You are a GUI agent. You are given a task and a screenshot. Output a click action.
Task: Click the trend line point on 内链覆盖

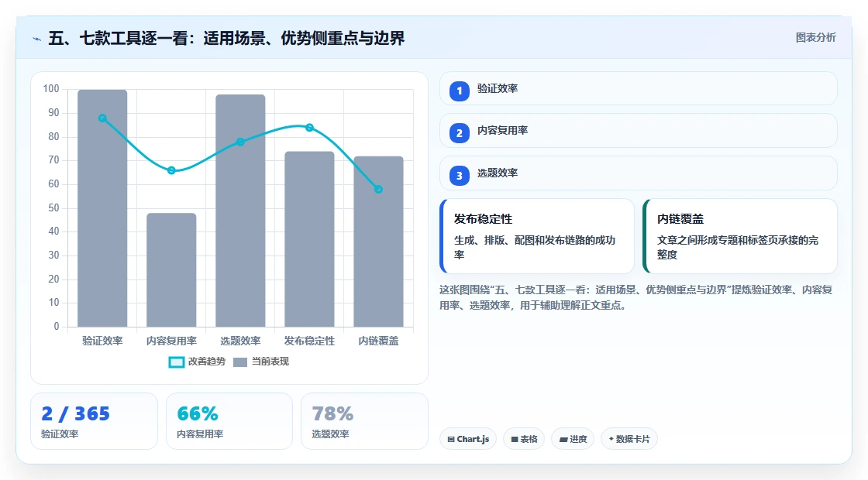pyautogui.click(x=379, y=189)
